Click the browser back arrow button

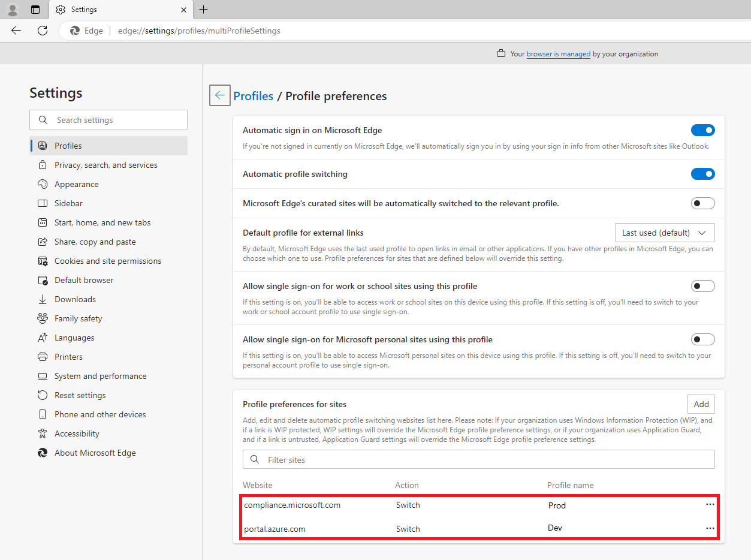click(x=16, y=31)
